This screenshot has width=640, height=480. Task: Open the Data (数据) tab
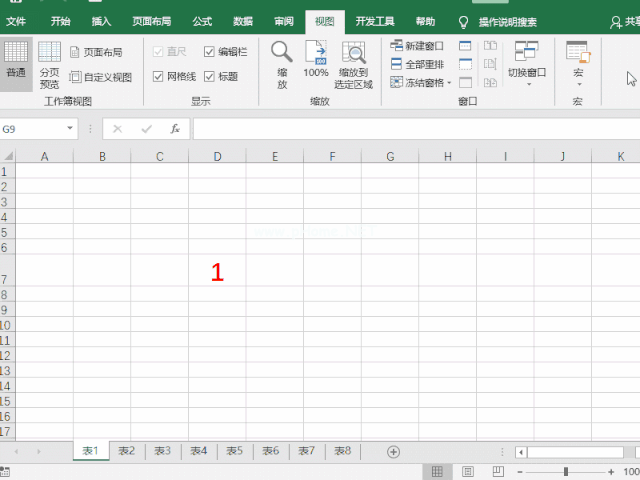tap(243, 22)
